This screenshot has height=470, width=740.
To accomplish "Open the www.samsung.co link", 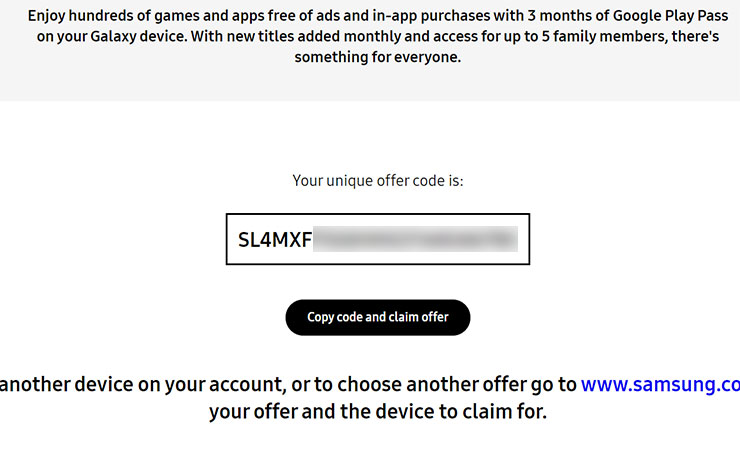I will (x=660, y=384).
